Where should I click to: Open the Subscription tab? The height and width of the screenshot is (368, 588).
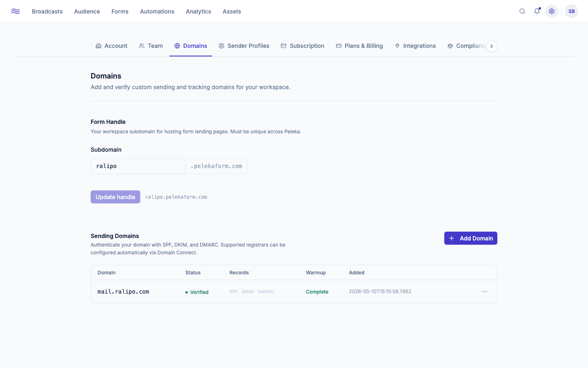[303, 46]
